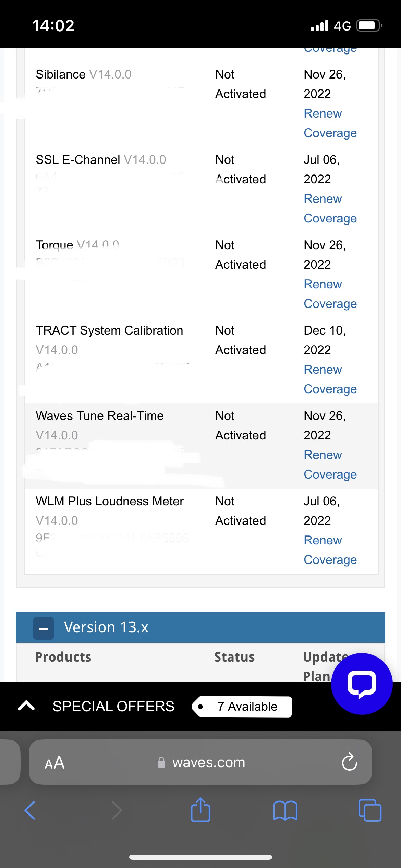Viewport: 401px width, 868px height.
Task: Open Safari bookmarks book icon
Action: pos(285,810)
